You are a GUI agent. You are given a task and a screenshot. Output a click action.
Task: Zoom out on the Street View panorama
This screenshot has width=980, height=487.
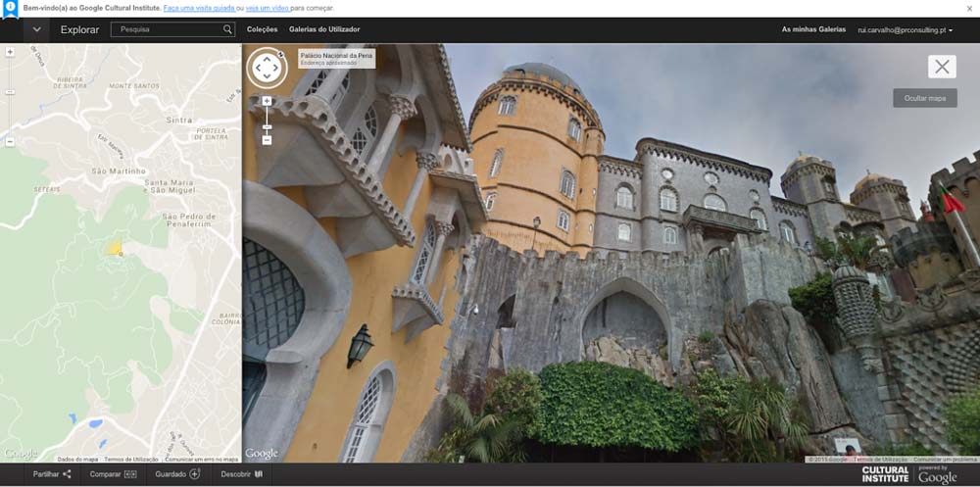(x=267, y=140)
